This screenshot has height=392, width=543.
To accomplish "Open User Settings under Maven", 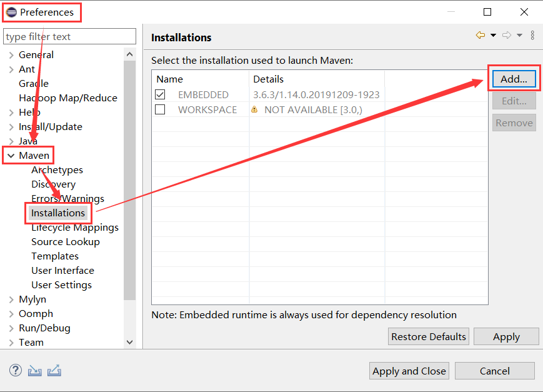I will click(x=61, y=285).
